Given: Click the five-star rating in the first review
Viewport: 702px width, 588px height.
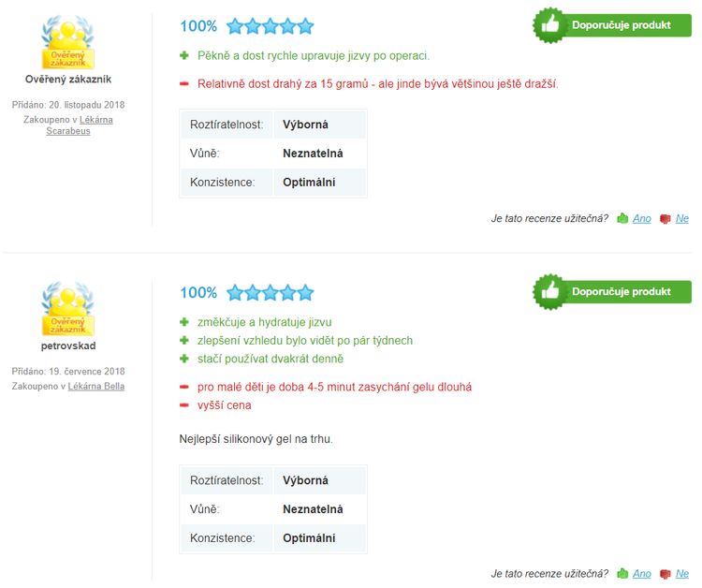Looking at the screenshot, I should [270, 26].
